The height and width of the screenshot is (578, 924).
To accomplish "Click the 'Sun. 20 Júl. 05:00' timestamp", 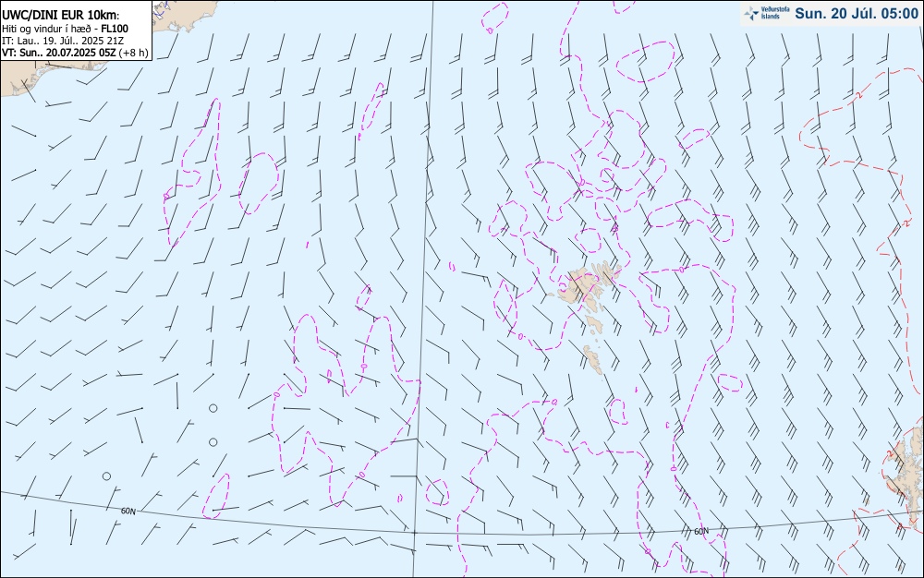I will pyautogui.click(x=857, y=14).
